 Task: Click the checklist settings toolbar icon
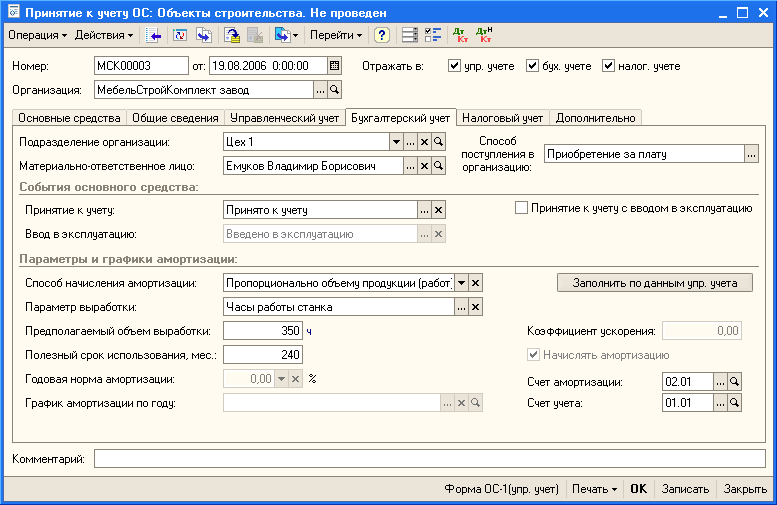tap(433, 35)
